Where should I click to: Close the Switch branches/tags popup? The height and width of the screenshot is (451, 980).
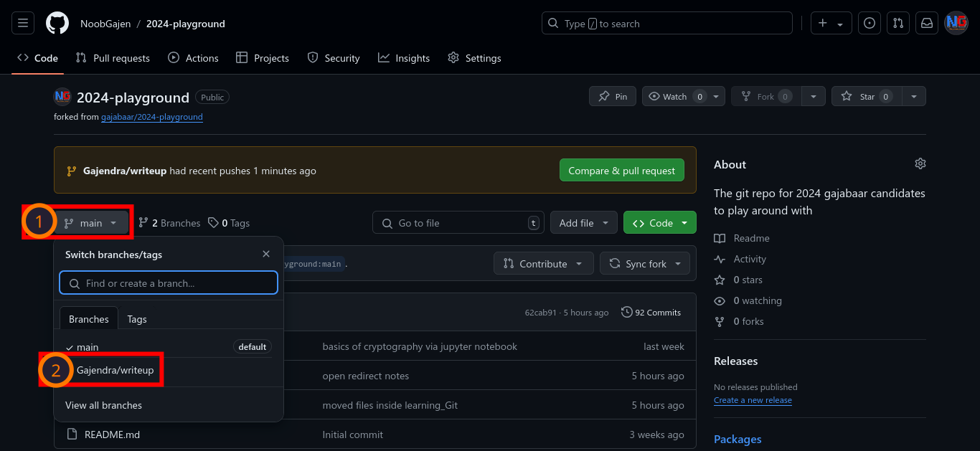(266, 254)
